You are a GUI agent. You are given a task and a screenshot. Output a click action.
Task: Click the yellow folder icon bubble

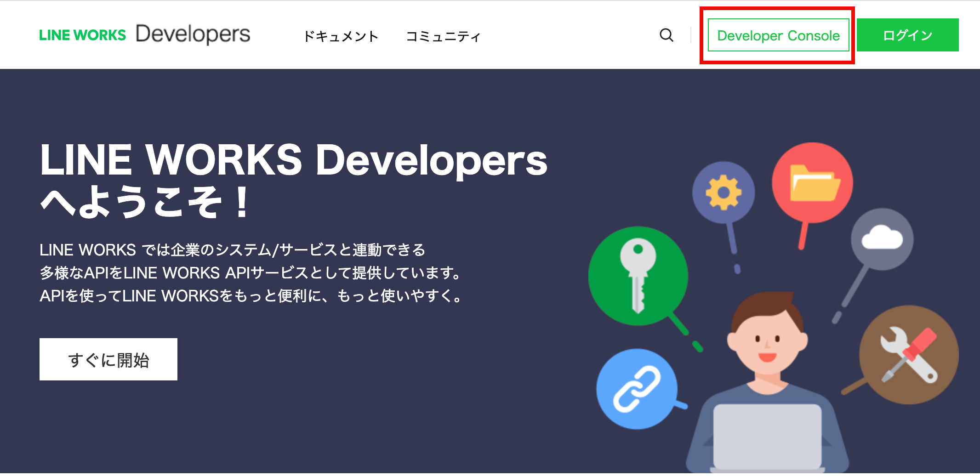(812, 183)
